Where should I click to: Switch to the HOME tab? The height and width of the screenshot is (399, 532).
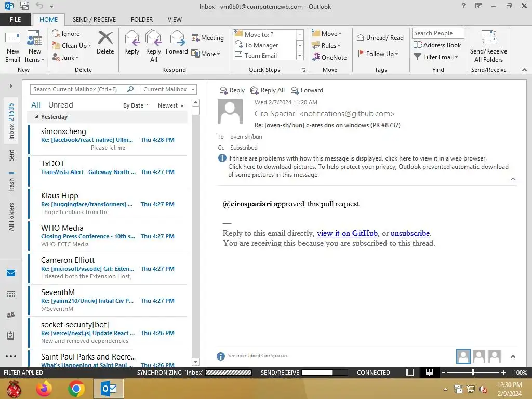48,19
